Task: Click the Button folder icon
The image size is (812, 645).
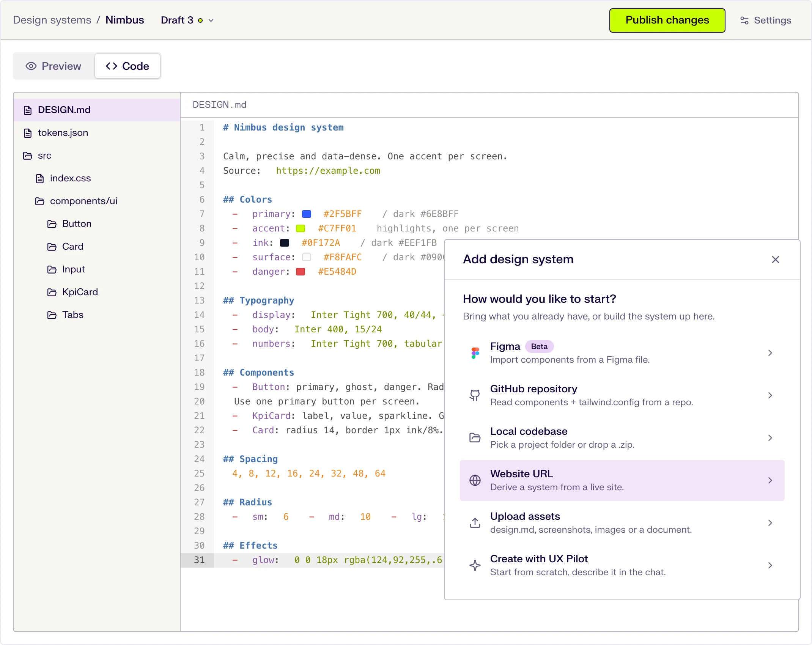Action: 52,224
